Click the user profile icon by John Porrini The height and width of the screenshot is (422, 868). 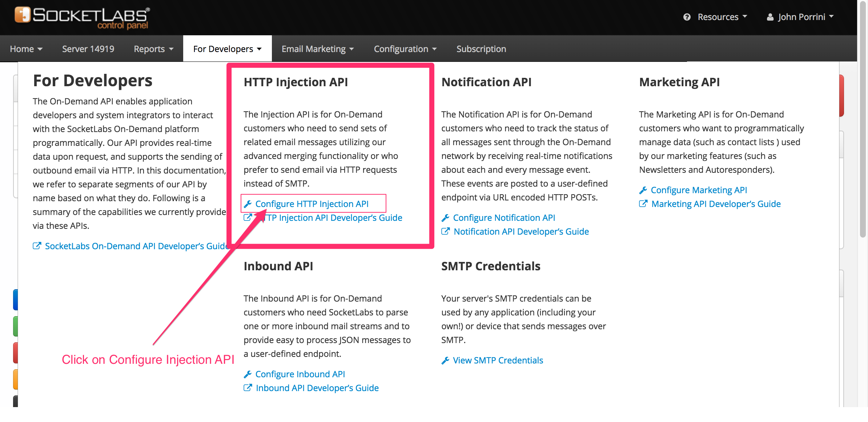point(770,17)
